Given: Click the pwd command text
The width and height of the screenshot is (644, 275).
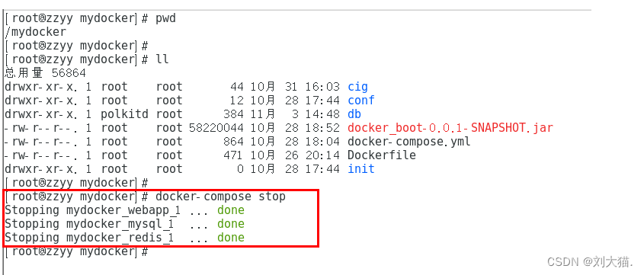Looking at the screenshot, I should [x=165, y=19].
